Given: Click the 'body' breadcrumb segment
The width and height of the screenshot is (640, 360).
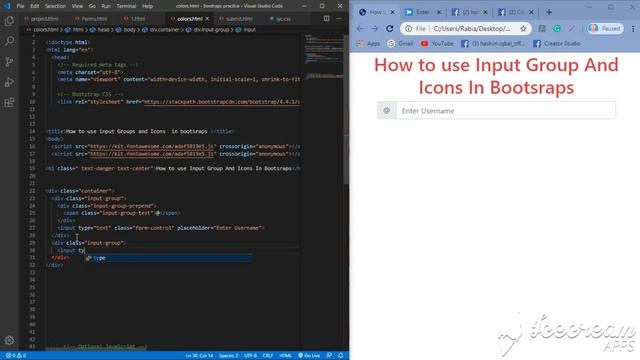Looking at the screenshot, I should tap(126, 30).
